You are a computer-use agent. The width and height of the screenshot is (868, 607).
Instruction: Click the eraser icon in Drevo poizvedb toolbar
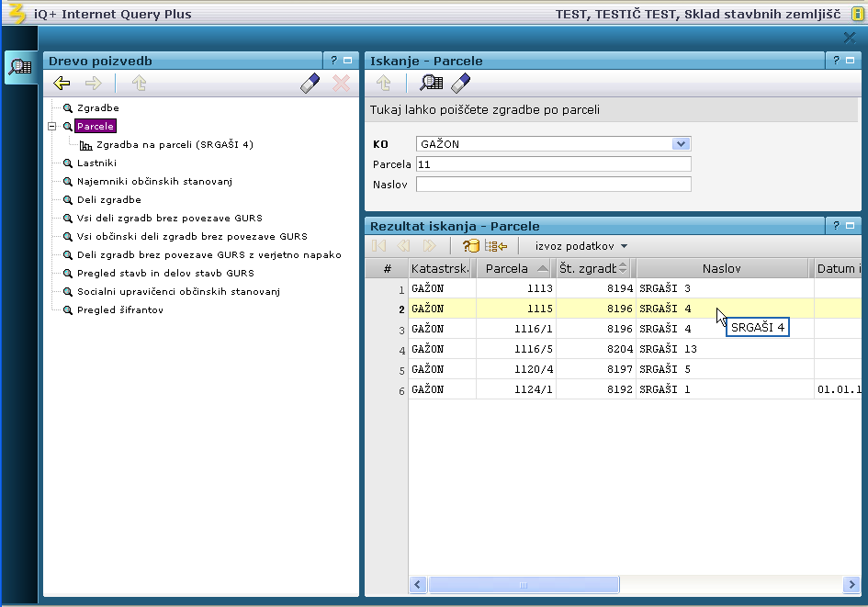(x=310, y=84)
